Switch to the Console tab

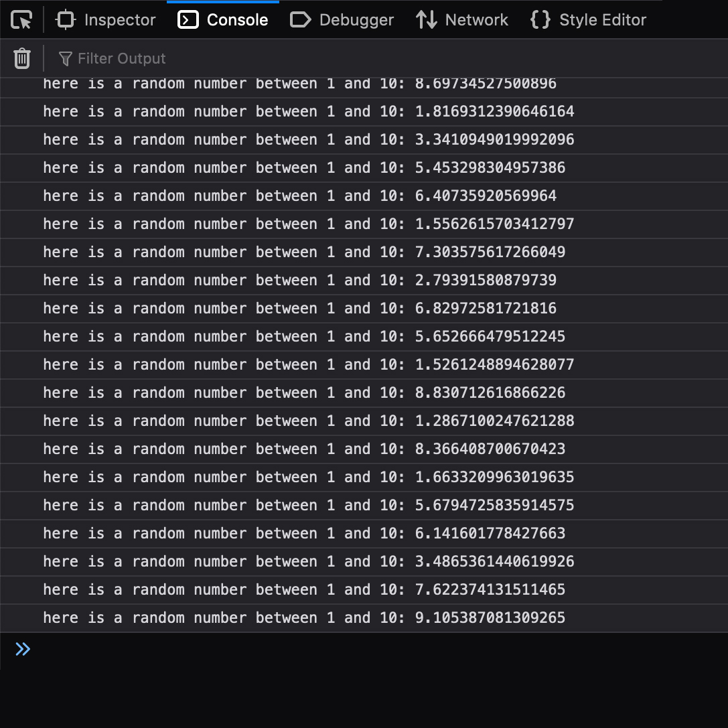(x=223, y=20)
